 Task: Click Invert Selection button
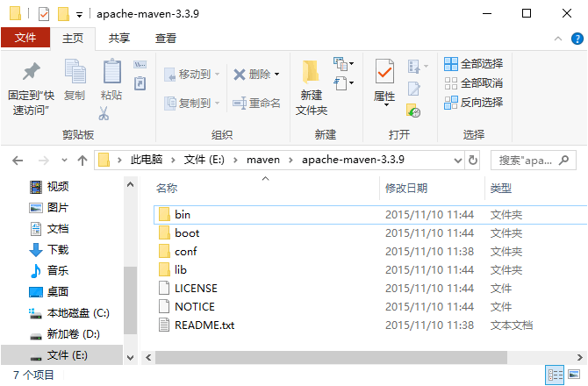click(x=474, y=102)
